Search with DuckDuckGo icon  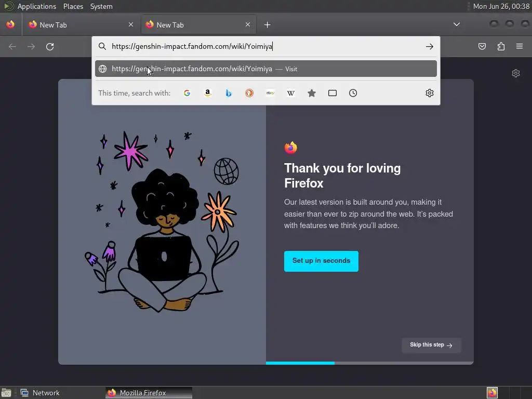[x=249, y=93]
